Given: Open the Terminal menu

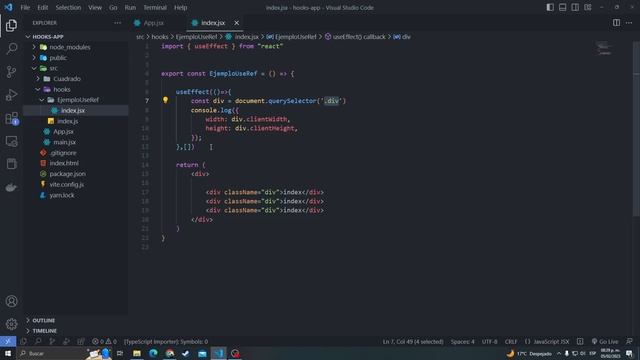Looking at the screenshot, I should 155,7.
